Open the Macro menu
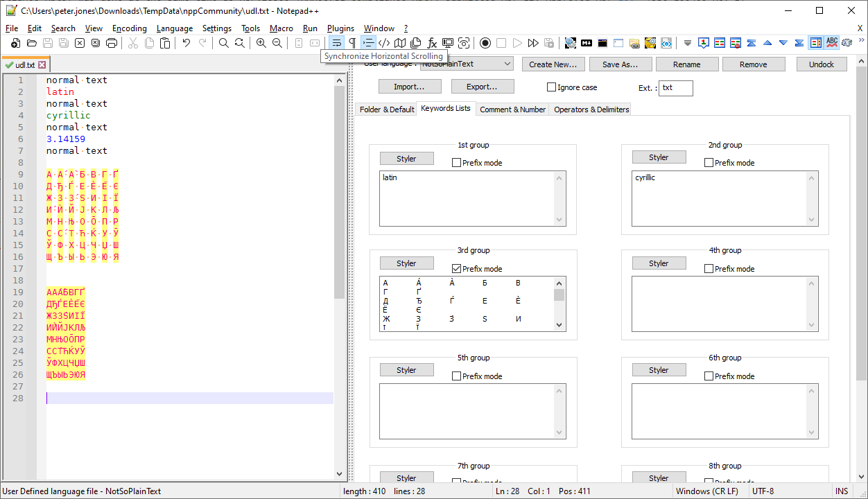The height and width of the screenshot is (499, 868). point(281,28)
